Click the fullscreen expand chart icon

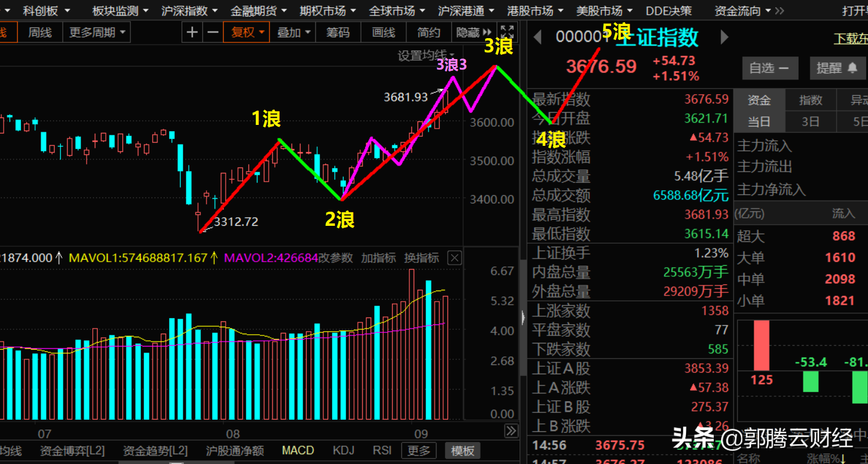507,33
